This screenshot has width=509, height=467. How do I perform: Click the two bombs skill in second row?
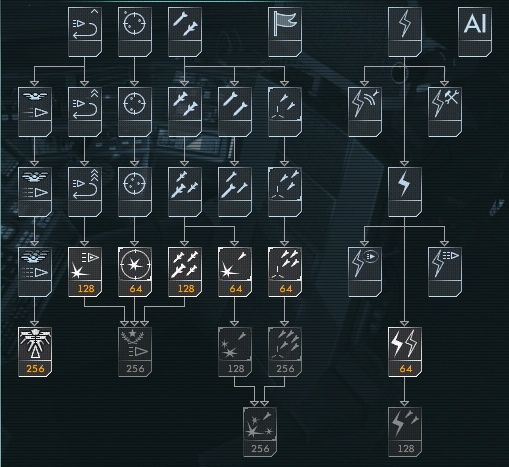(235, 112)
